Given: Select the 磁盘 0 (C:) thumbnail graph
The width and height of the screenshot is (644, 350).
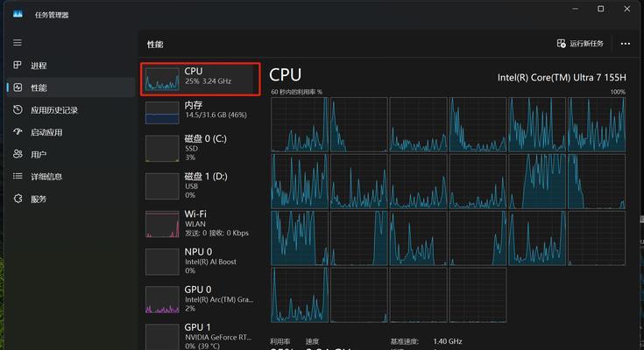Looking at the screenshot, I should click(162, 149).
